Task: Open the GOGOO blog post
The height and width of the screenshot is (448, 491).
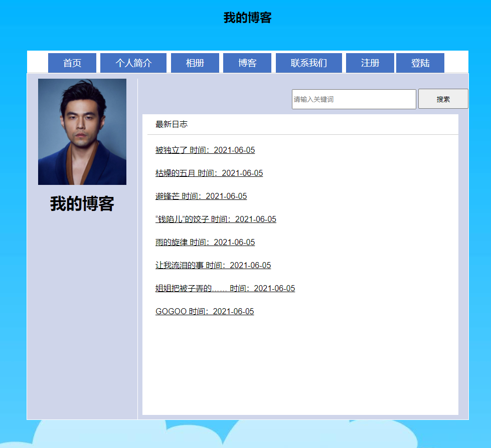Action: click(205, 311)
